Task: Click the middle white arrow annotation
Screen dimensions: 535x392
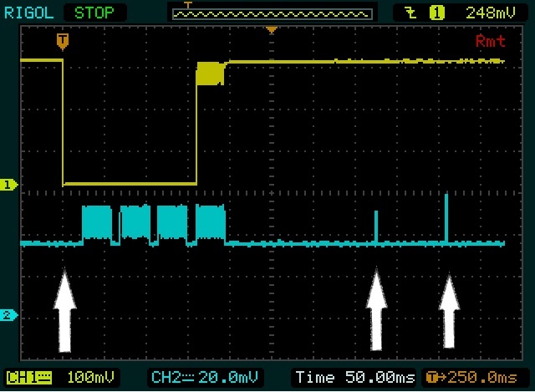Action: pos(377,309)
